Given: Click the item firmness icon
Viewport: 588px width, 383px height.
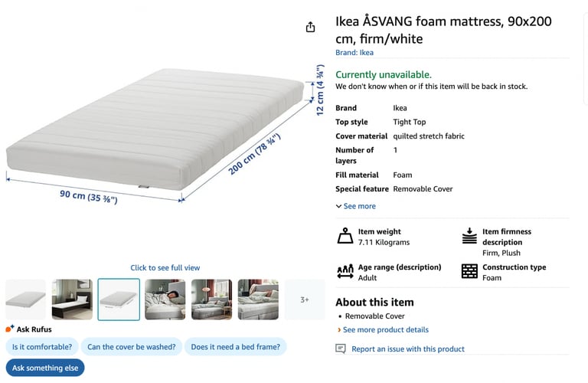Looking at the screenshot, I should [469, 236].
